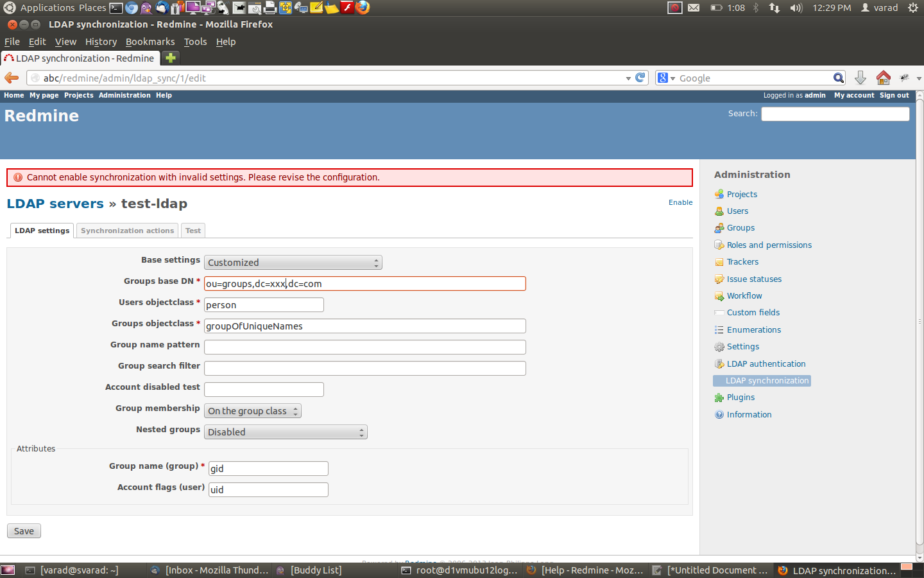Switch to the Inbox Thunderbird taskbar window
This screenshot has width=924, height=578.
tap(209, 570)
